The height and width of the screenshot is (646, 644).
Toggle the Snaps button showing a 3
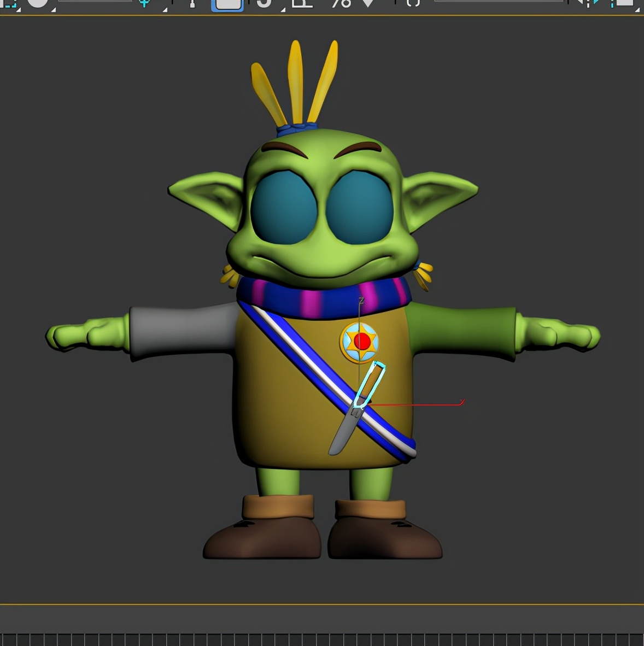[x=264, y=3]
